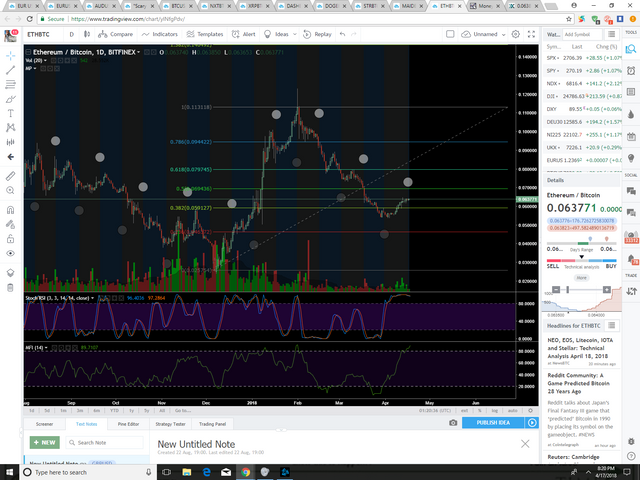This screenshot has width=640, height=480.
Task: Create an Alert
Action: click(244, 34)
